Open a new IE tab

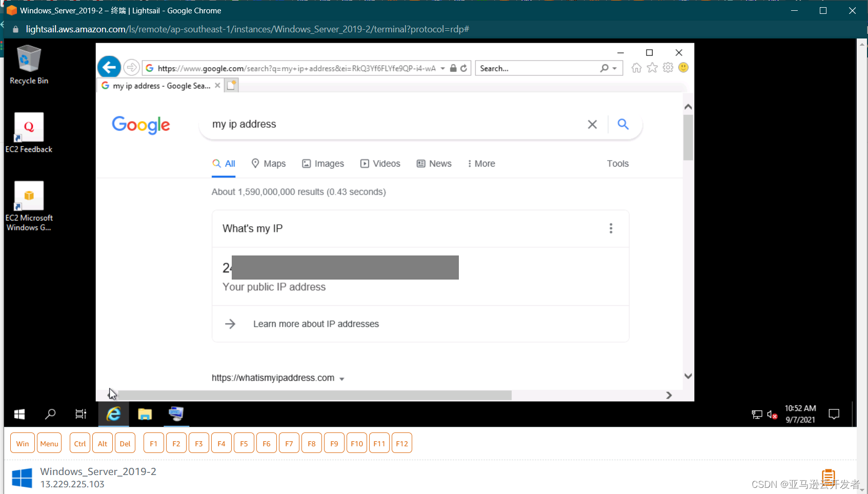click(232, 85)
